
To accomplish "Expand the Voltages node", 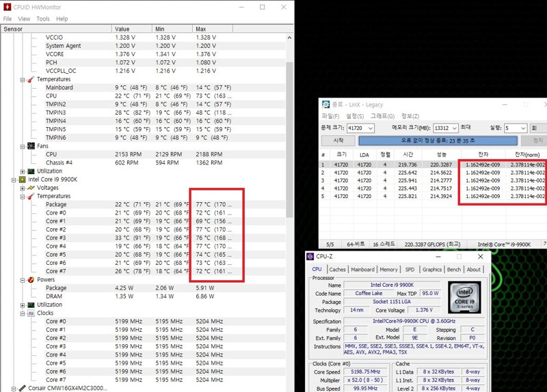I will pos(23,188).
